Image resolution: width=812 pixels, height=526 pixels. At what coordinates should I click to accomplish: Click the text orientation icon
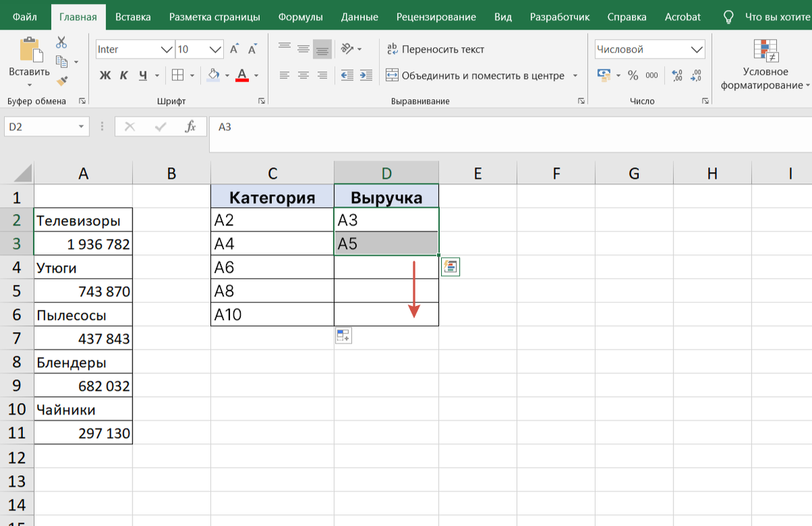click(346, 49)
